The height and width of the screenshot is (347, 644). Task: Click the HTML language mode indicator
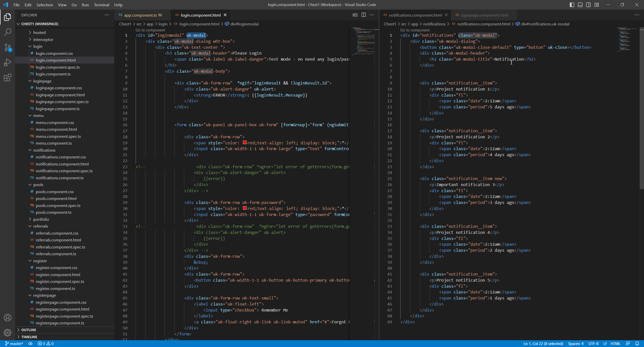click(615, 343)
